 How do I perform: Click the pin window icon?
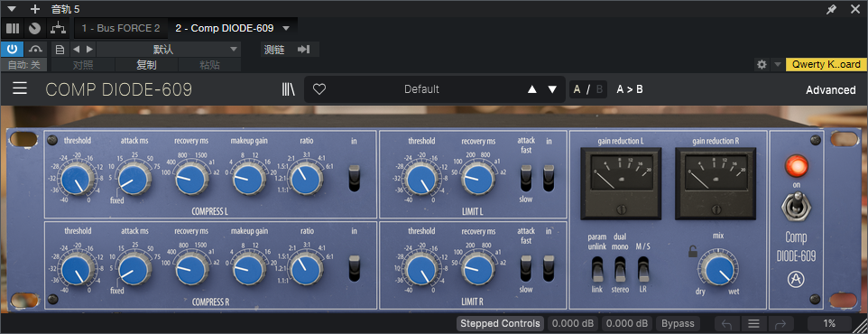[x=832, y=9]
